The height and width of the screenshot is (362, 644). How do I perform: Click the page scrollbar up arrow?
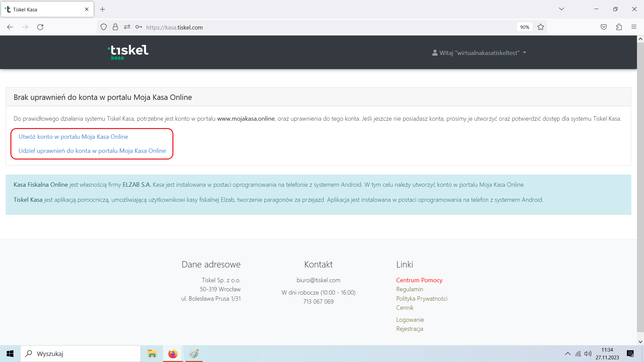tap(640, 39)
